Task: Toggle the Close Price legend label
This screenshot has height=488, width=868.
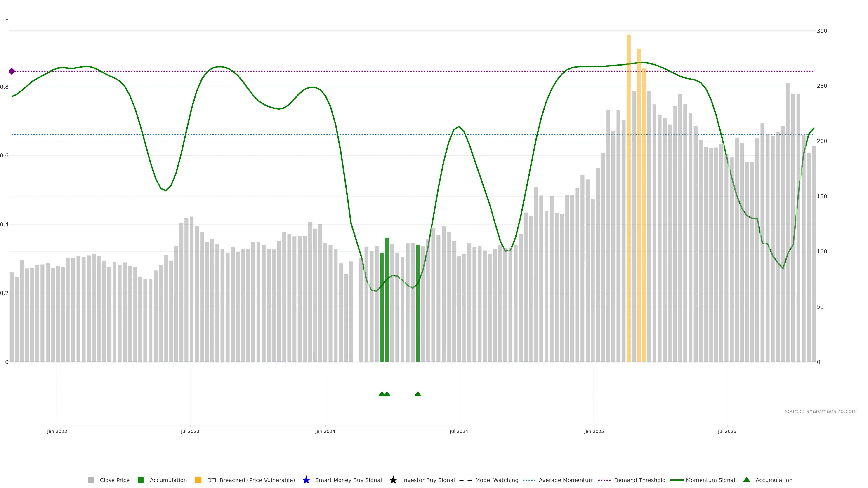Action: [115, 480]
